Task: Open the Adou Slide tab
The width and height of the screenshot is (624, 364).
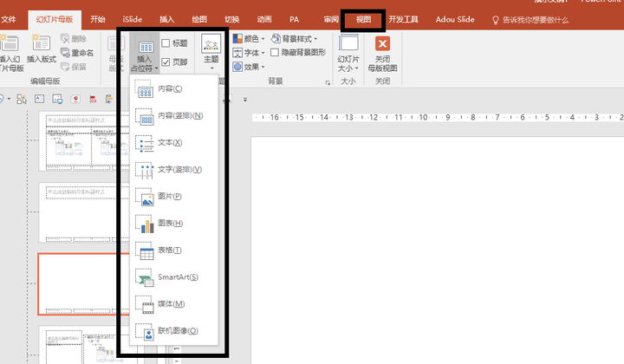Action: [x=455, y=19]
